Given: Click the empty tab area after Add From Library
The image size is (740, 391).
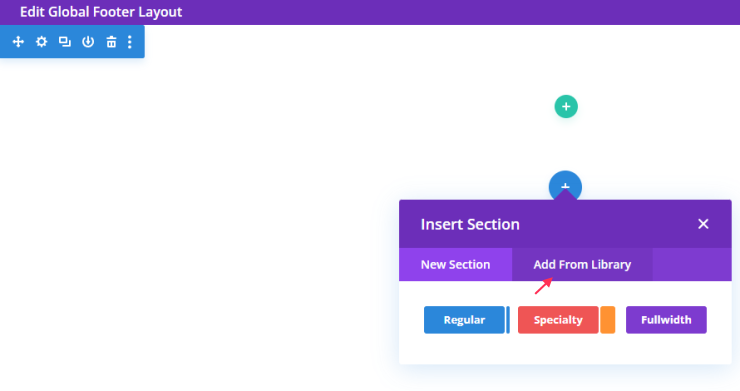Looking at the screenshot, I should coord(692,264).
